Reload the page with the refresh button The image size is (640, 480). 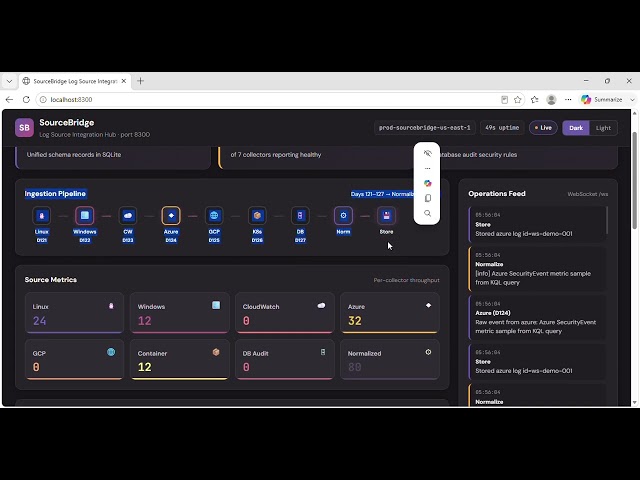coord(26,100)
